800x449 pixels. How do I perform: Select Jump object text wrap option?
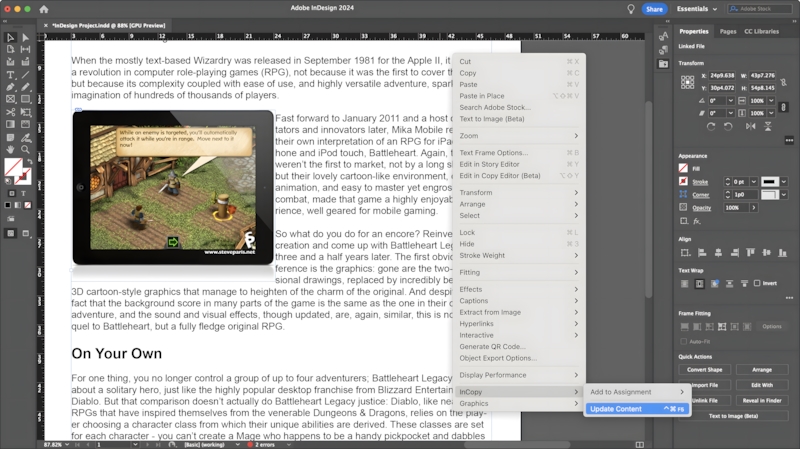[730, 284]
